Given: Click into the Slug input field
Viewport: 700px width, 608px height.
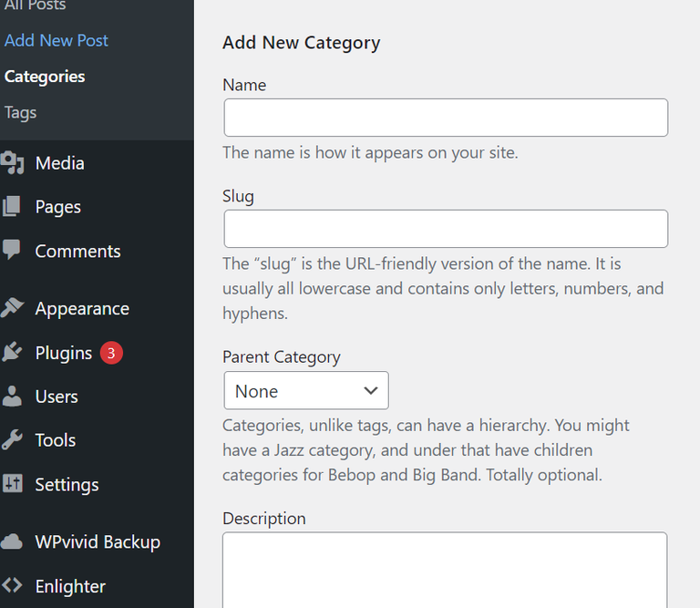Looking at the screenshot, I should (x=446, y=229).
